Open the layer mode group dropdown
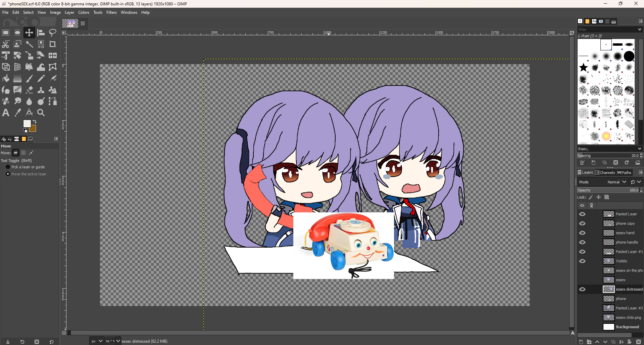Viewport: 644px width, 345px height. click(636, 182)
